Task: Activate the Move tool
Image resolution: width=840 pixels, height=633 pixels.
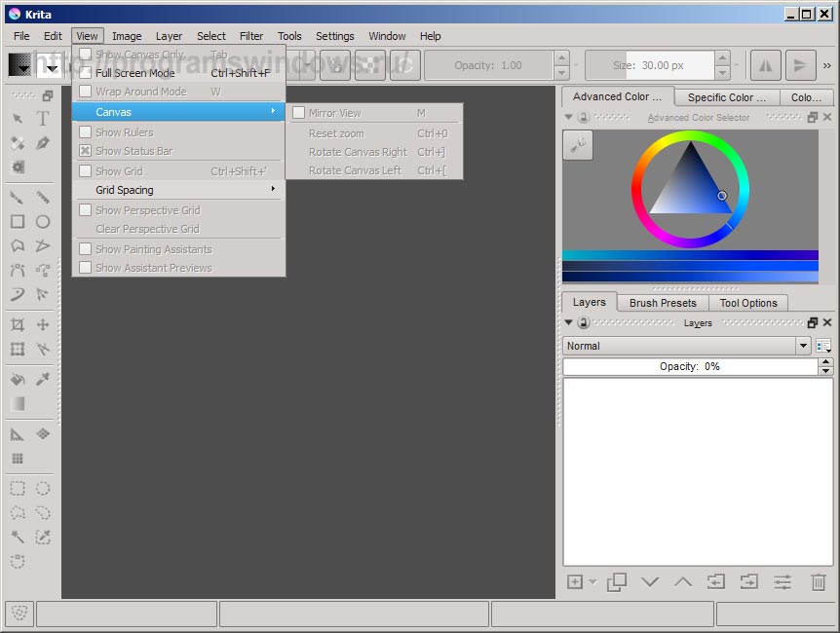Action: click(x=43, y=324)
